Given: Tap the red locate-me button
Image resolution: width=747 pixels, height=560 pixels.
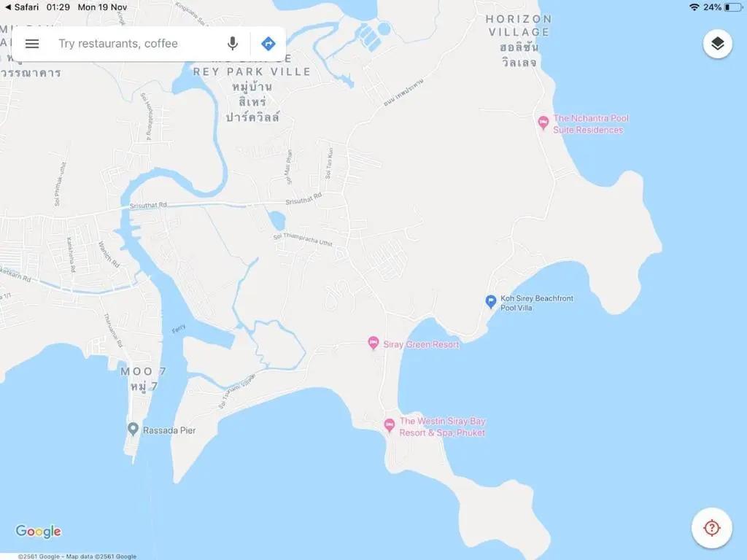Looking at the screenshot, I should click(x=712, y=528).
